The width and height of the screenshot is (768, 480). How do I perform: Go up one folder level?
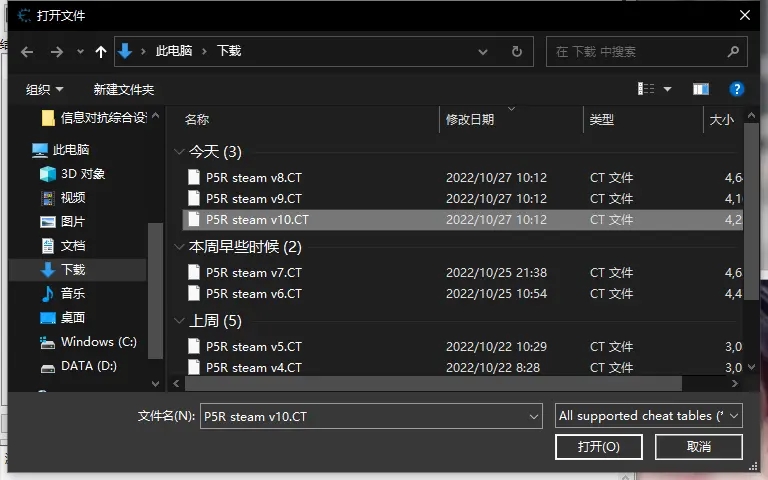click(101, 51)
